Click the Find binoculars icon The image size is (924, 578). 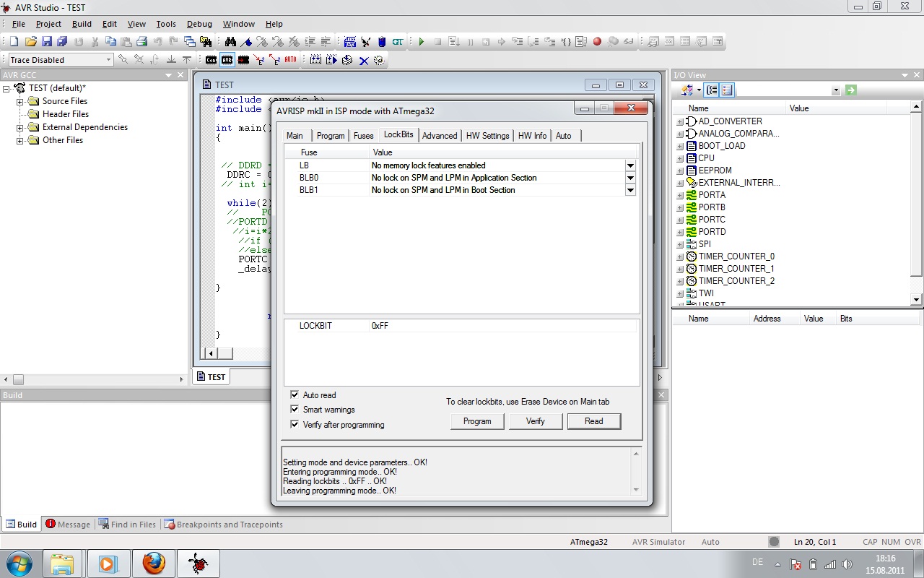tap(230, 42)
